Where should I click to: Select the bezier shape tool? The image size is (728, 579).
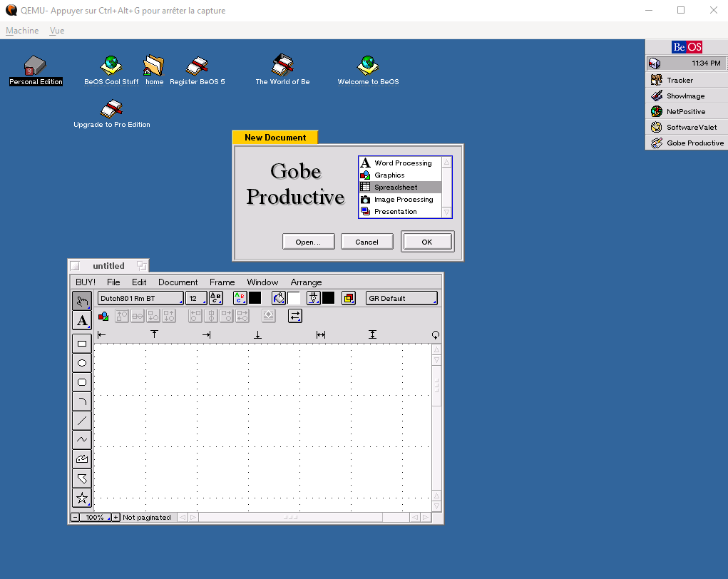[x=82, y=458]
